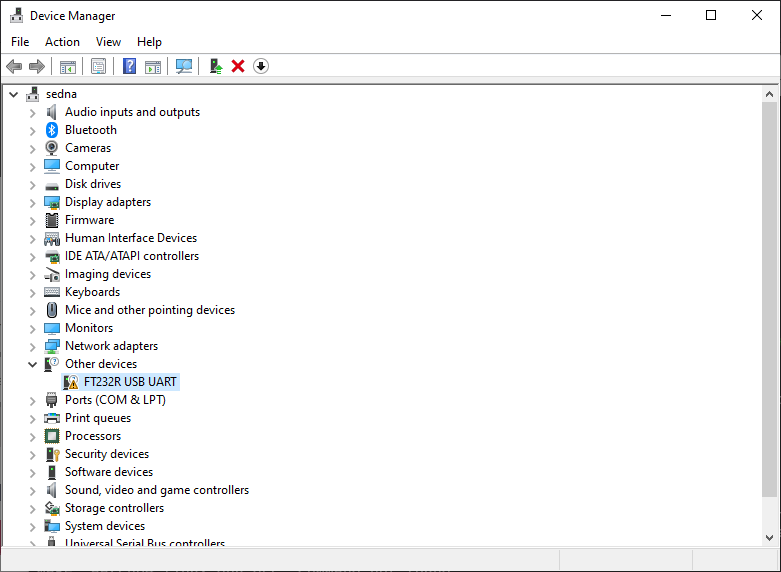Screen dimensions: 781x572
Task: Select the Bluetooth category icon
Action: tap(52, 130)
